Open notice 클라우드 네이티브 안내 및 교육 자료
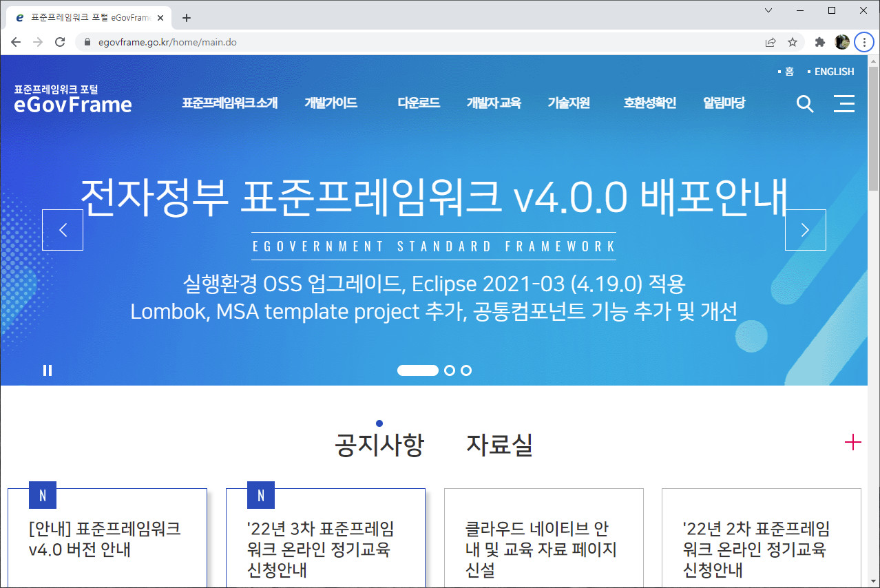The width and height of the screenshot is (880, 588). tap(541, 549)
